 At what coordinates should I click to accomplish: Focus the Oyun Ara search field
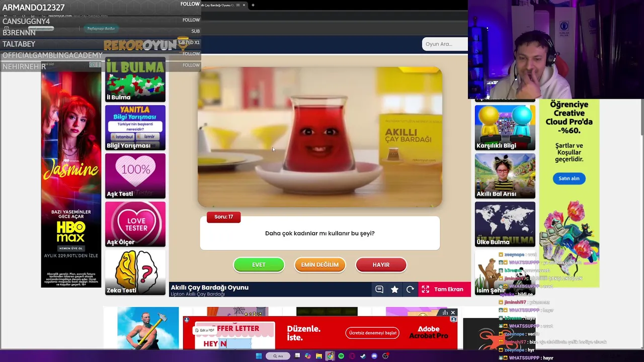pos(445,44)
